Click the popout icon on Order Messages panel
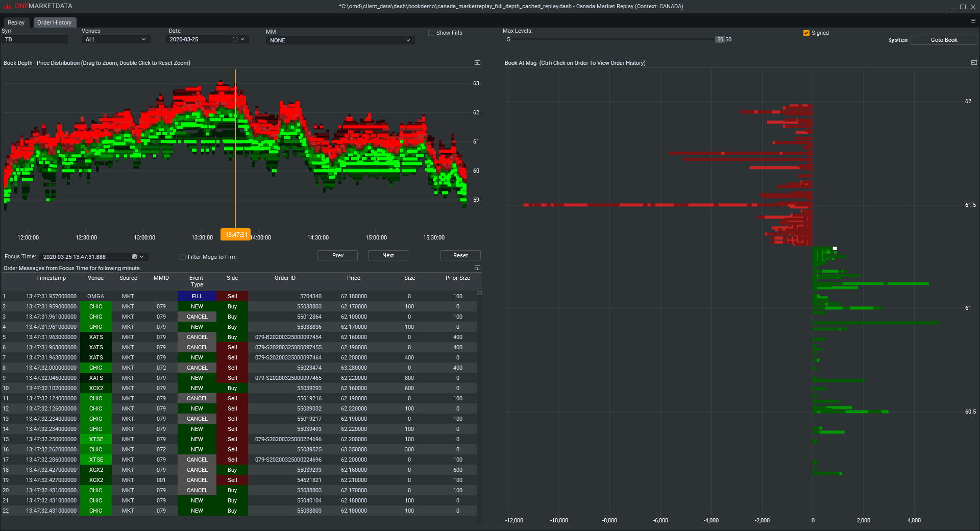The width and height of the screenshot is (980, 531). click(477, 268)
